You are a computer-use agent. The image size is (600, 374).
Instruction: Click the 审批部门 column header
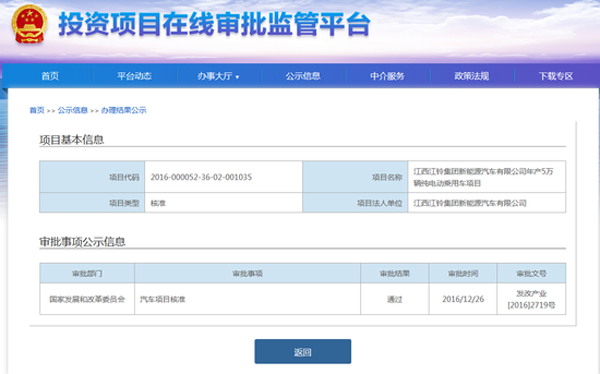click(x=87, y=273)
